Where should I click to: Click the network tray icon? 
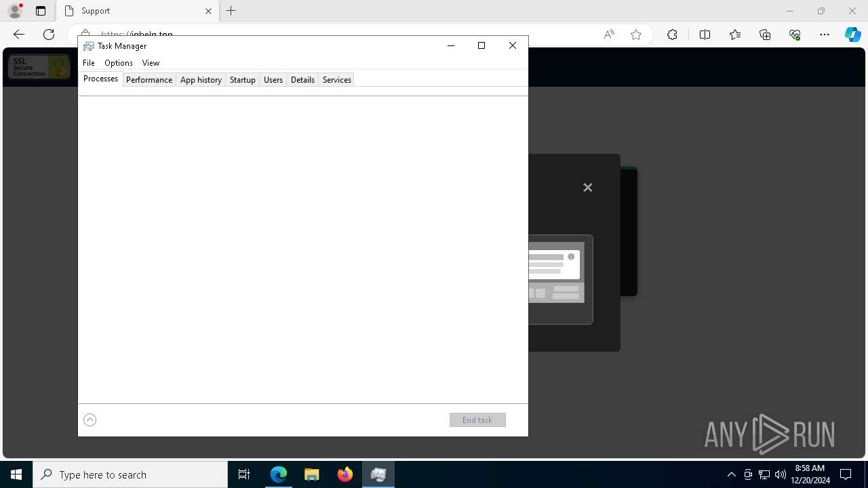(x=764, y=474)
